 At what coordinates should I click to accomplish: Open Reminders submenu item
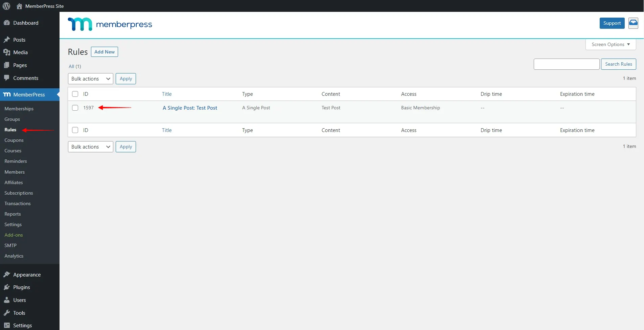[16, 161]
